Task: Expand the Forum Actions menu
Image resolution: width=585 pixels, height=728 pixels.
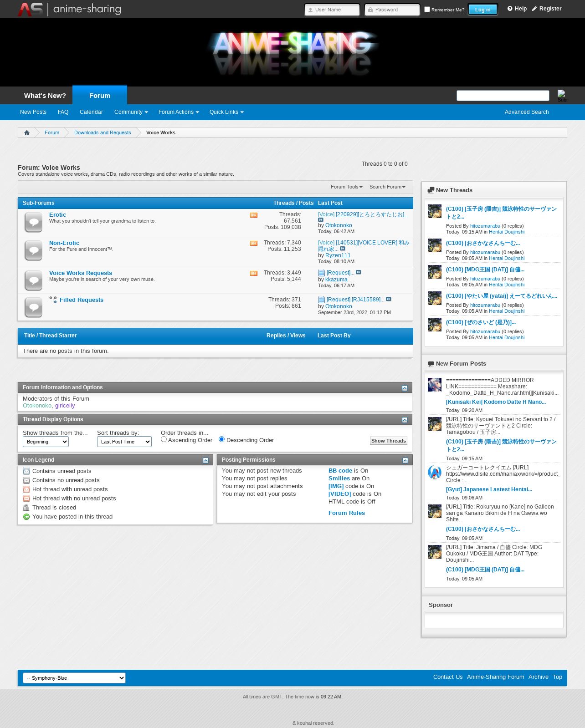Action: click(x=179, y=112)
